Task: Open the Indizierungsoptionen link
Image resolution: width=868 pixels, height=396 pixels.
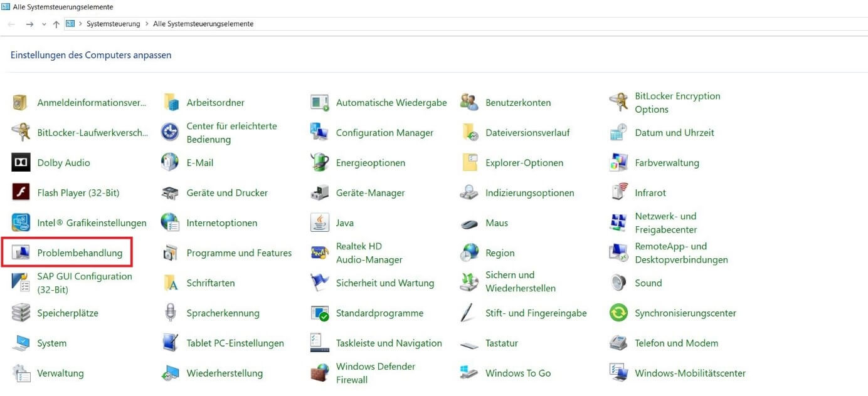Action: (530, 192)
